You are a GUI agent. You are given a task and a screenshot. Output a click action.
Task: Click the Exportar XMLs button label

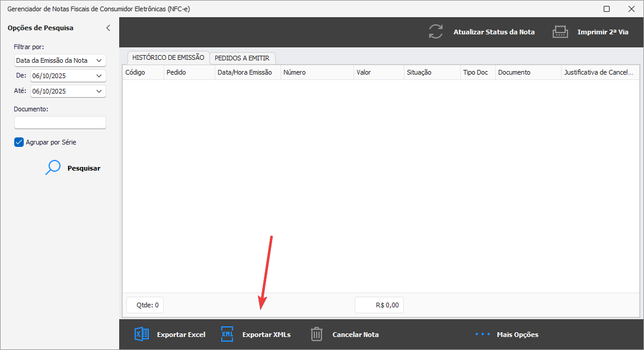(266, 335)
